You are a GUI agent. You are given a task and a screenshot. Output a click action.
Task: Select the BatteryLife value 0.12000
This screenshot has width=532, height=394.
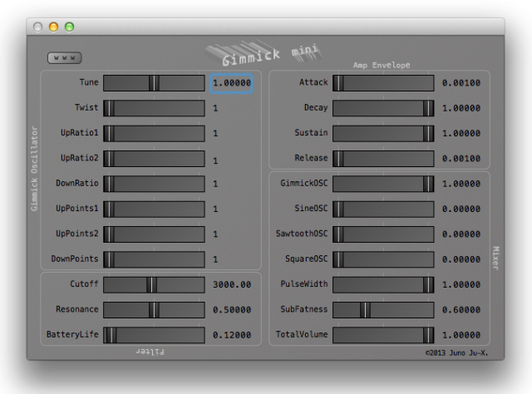(x=232, y=335)
